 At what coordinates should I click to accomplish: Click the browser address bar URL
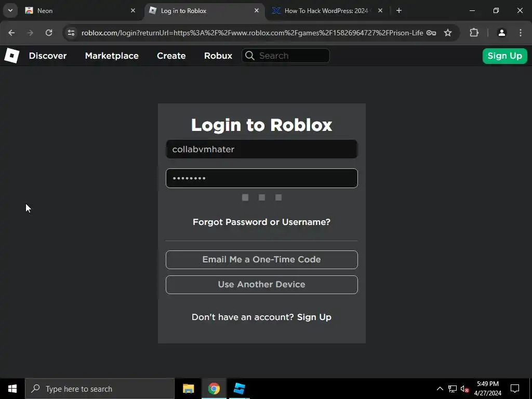[x=252, y=33]
